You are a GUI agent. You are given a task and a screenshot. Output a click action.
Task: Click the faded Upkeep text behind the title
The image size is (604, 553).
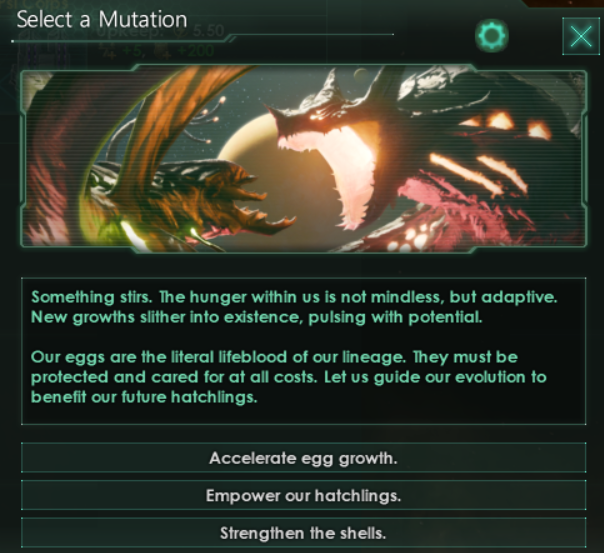tap(150, 31)
